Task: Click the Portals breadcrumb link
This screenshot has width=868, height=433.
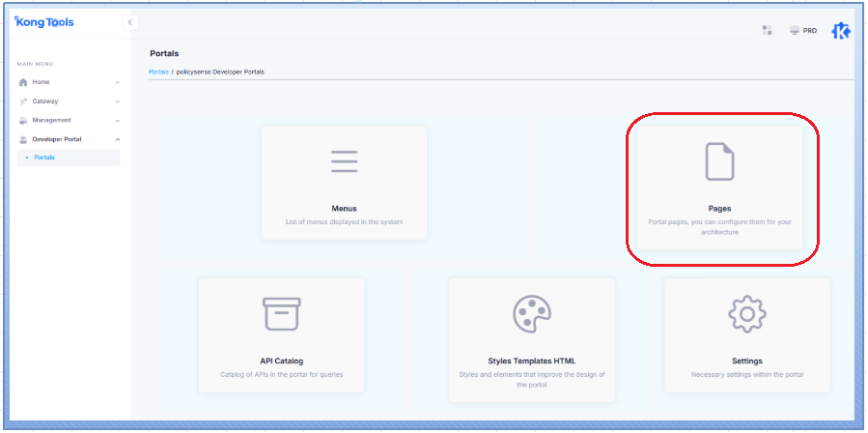Action: 158,72
